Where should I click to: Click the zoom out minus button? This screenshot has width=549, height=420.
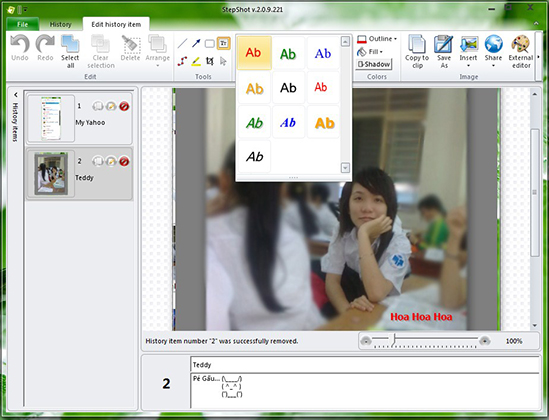pos(366,341)
